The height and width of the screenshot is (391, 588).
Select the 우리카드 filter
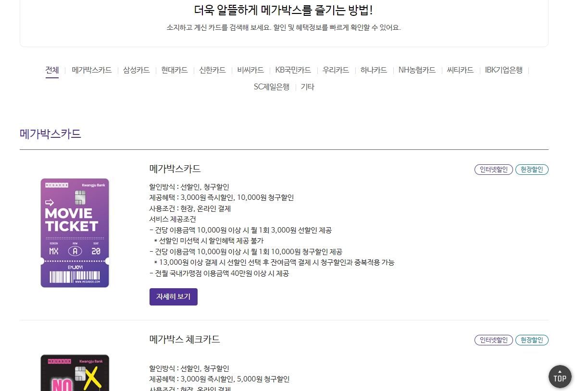(x=335, y=70)
